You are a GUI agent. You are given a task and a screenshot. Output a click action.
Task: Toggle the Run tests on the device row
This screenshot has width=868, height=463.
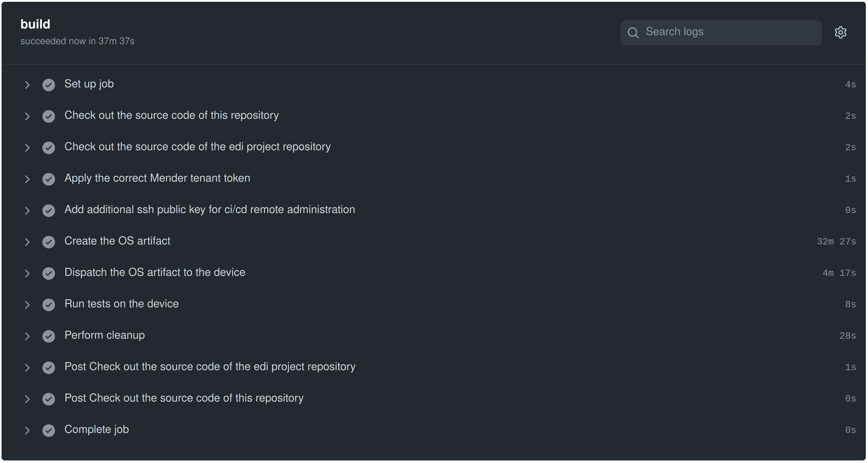tap(27, 304)
